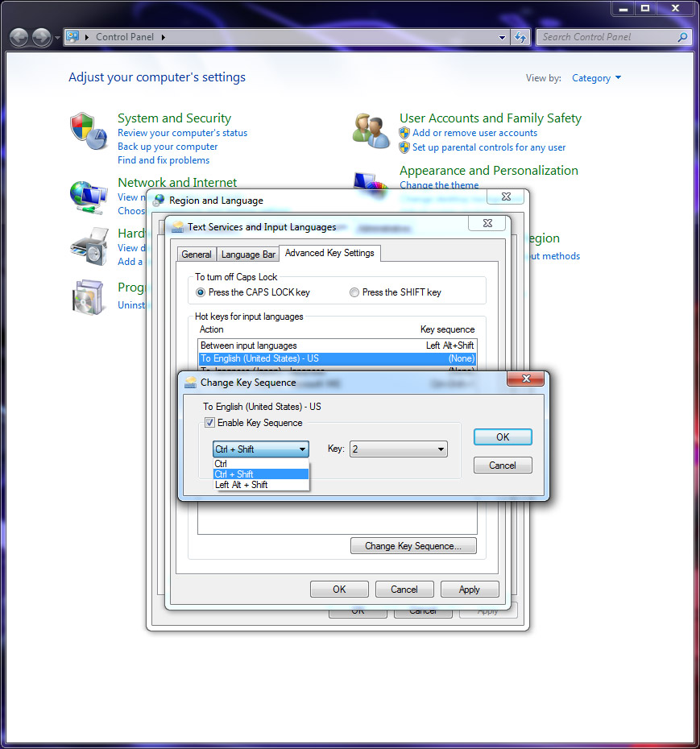Screen dimensions: 700x749
Task: Click the back navigation arrow
Action: tap(18, 37)
